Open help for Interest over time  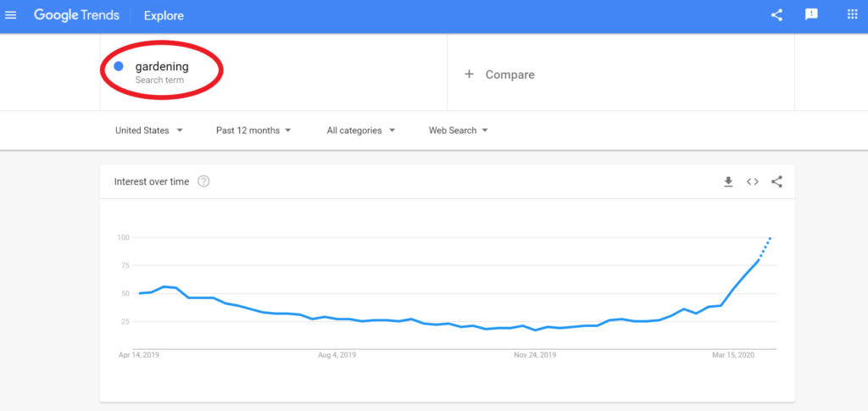[x=203, y=181]
